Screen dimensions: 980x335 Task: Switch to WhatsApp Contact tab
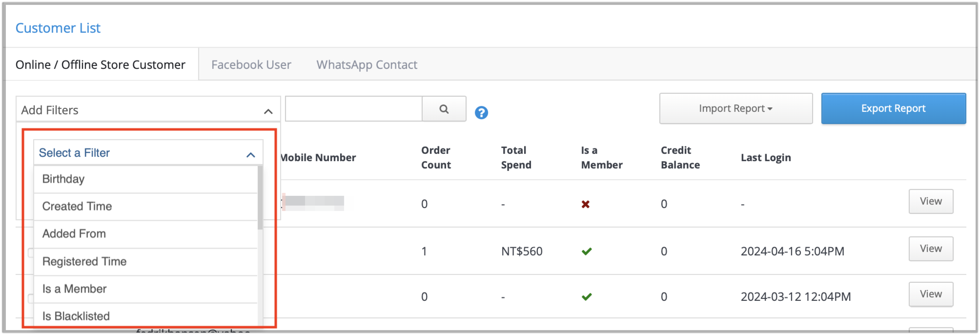[x=367, y=65]
